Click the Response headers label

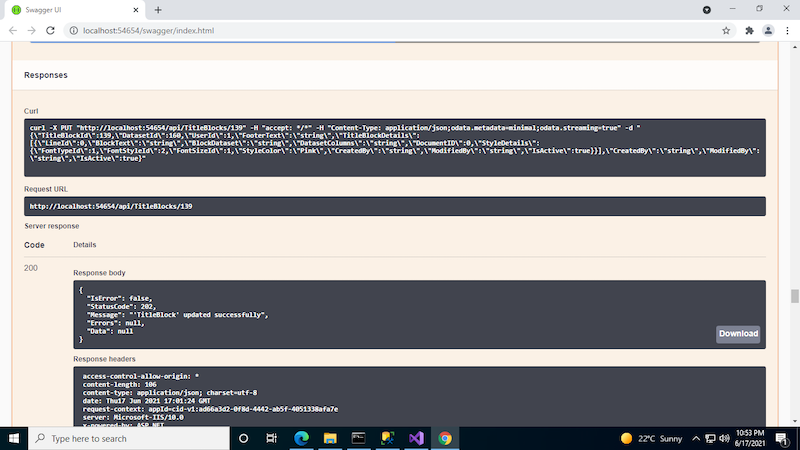pyautogui.click(x=104, y=359)
